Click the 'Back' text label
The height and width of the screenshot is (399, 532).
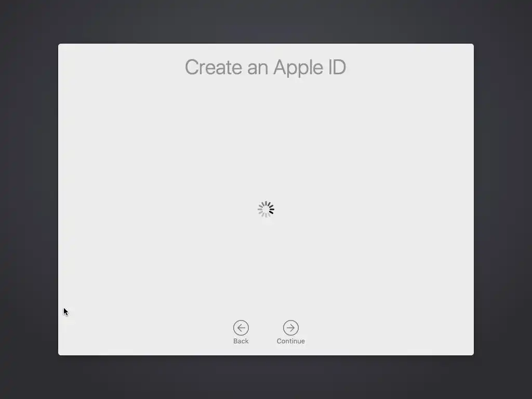pyautogui.click(x=241, y=341)
